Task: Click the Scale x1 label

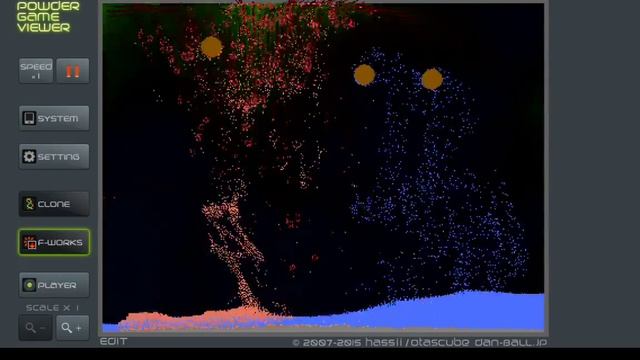Action: (x=53, y=307)
